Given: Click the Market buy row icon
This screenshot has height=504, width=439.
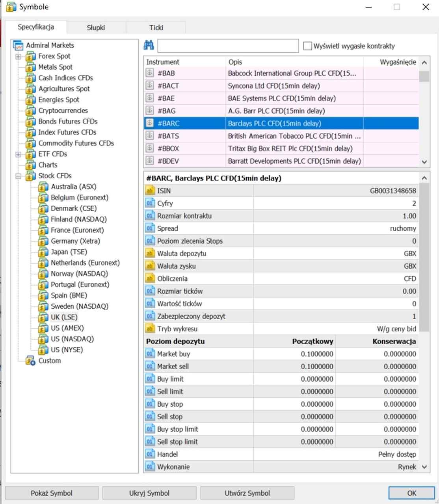Looking at the screenshot, I should tap(150, 354).
